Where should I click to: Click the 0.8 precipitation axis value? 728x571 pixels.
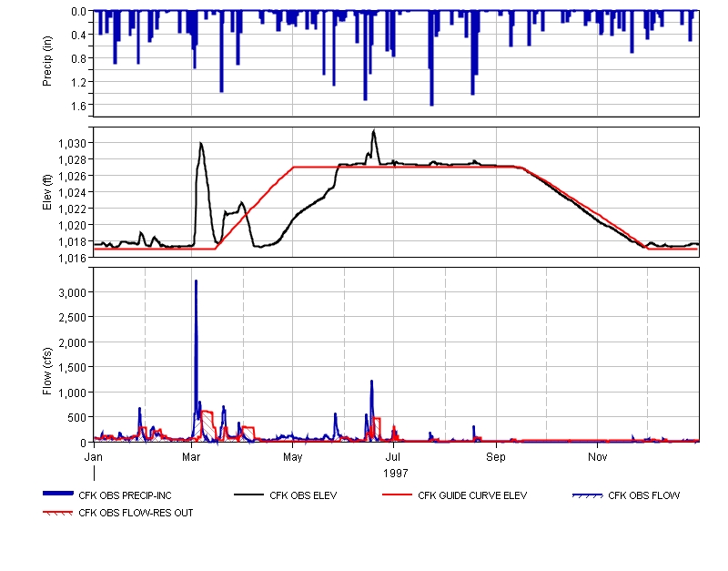(78, 58)
